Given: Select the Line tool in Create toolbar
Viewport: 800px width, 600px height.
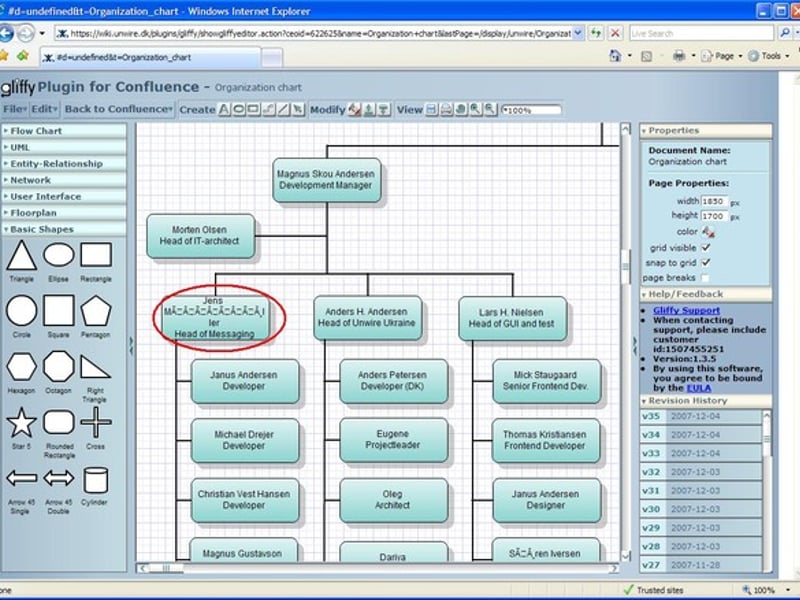Looking at the screenshot, I should [x=283, y=109].
